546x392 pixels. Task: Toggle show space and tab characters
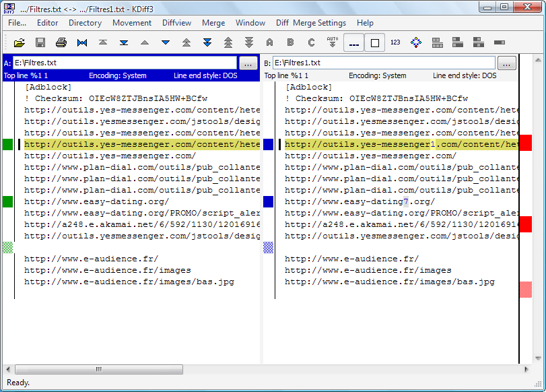[353, 43]
